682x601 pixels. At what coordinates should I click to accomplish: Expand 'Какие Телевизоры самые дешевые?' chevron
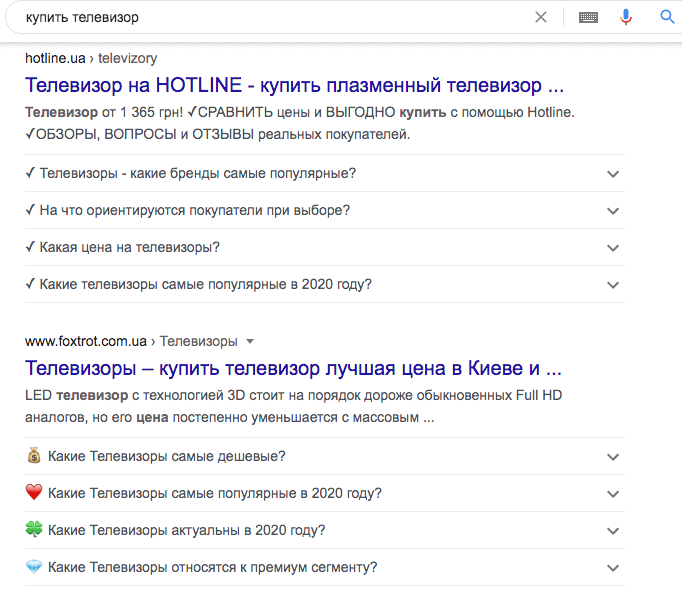point(613,457)
